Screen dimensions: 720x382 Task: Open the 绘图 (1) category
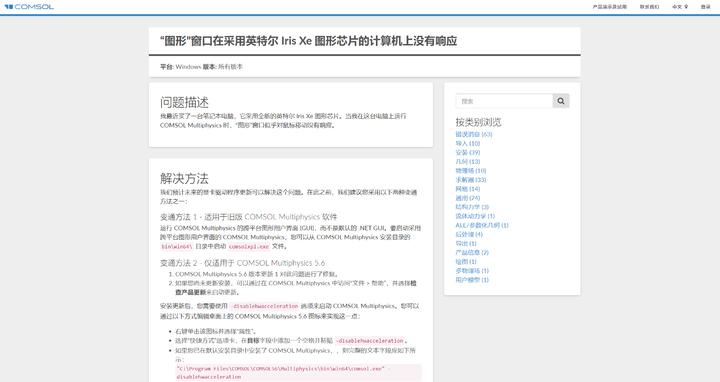(x=466, y=262)
